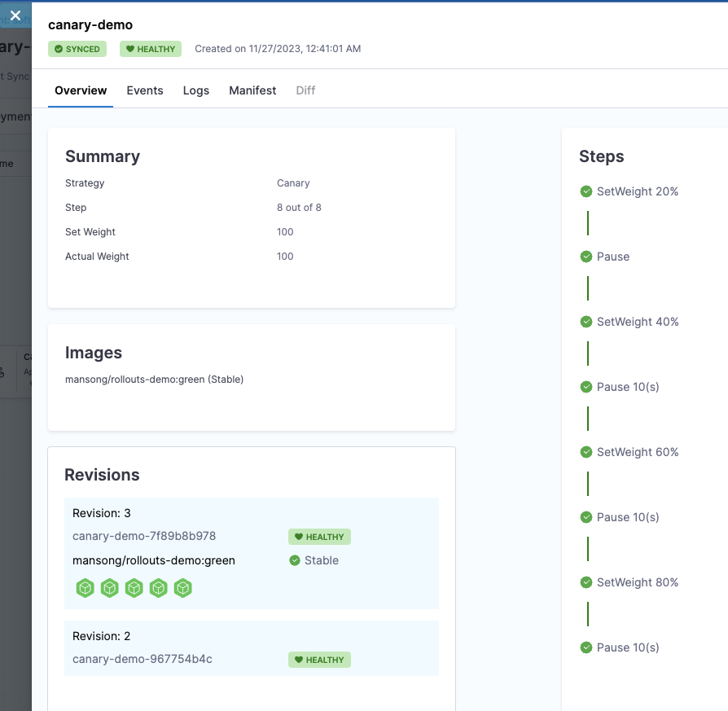Select the canary-demo-967754b4c replica set name
Viewport: 728px width, 711px height.
143,659
